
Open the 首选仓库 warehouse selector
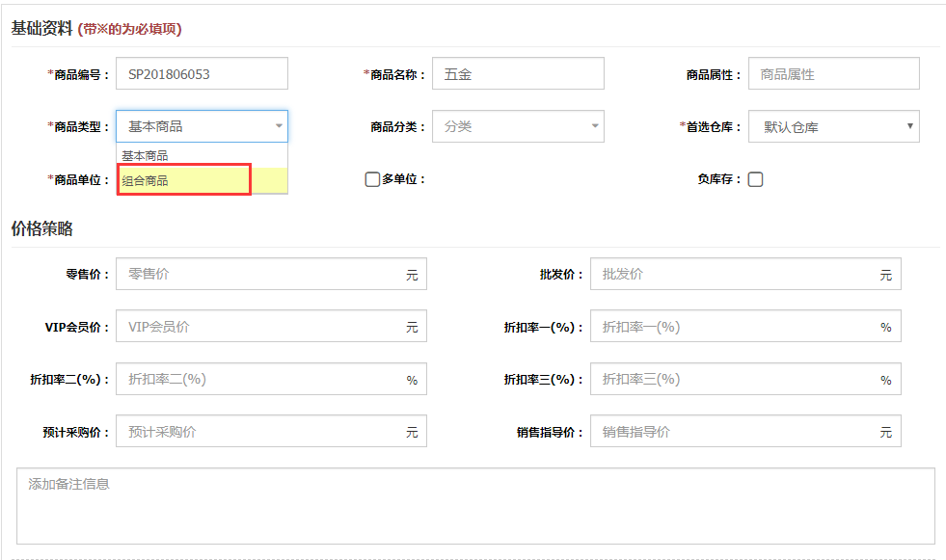pyautogui.click(x=833, y=126)
